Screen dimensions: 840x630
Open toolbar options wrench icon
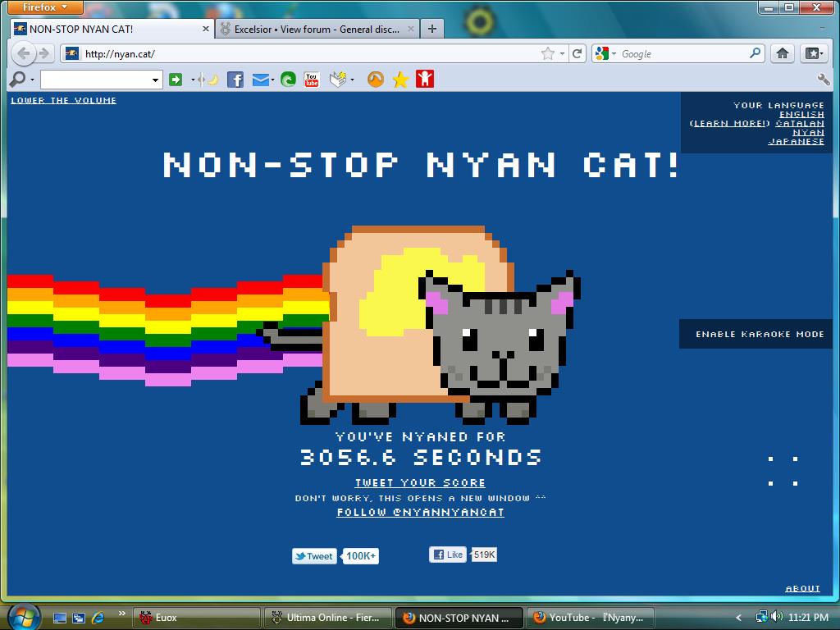pos(824,80)
